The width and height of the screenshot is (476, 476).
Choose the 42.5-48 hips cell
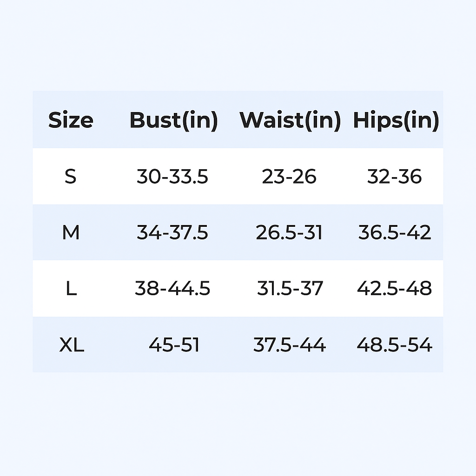click(395, 289)
